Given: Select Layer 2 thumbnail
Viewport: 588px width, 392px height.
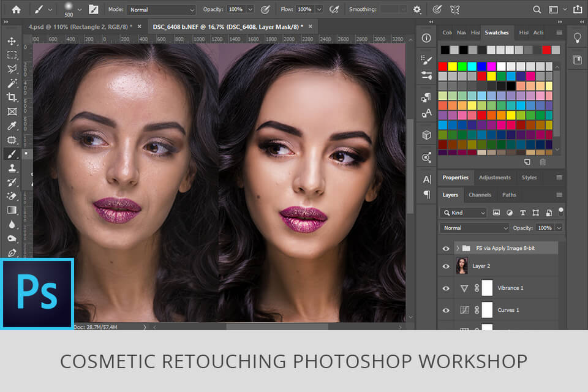Looking at the screenshot, I should pyautogui.click(x=462, y=266).
